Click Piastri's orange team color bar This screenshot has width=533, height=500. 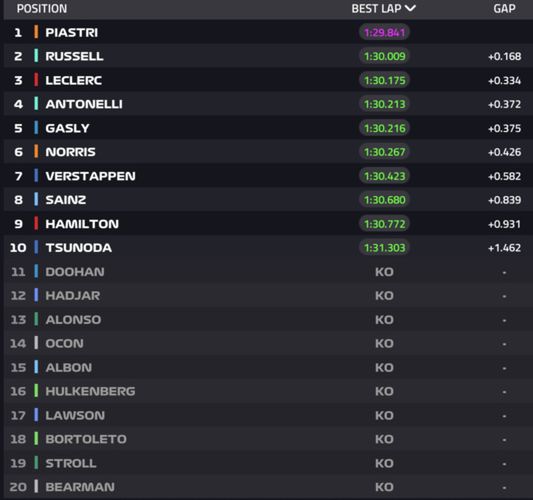coord(36,32)
